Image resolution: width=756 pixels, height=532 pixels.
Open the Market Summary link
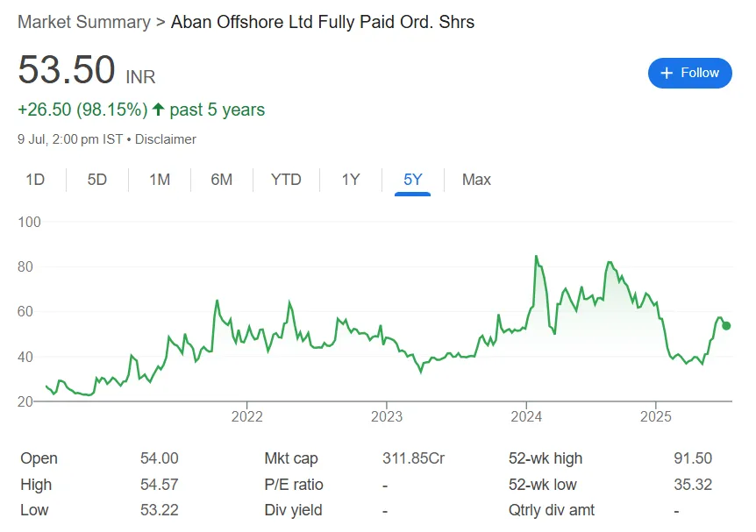[84, 22]
